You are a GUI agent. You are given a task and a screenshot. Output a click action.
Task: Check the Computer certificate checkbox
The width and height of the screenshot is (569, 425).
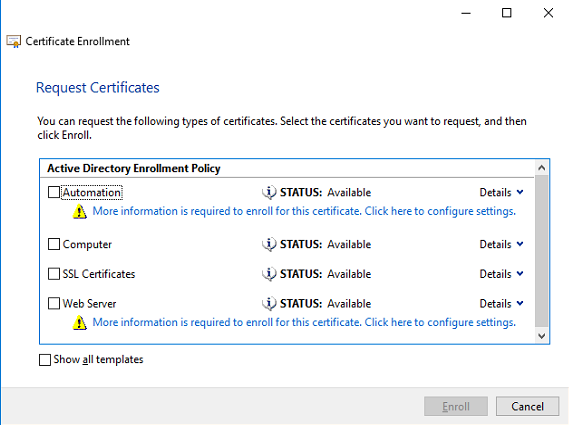tap(54, 244)
